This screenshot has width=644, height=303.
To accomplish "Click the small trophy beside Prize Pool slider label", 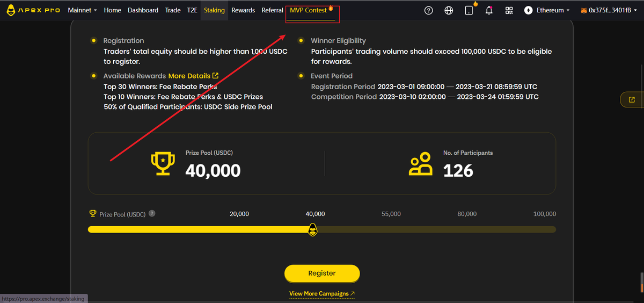I will click(92, 213).
